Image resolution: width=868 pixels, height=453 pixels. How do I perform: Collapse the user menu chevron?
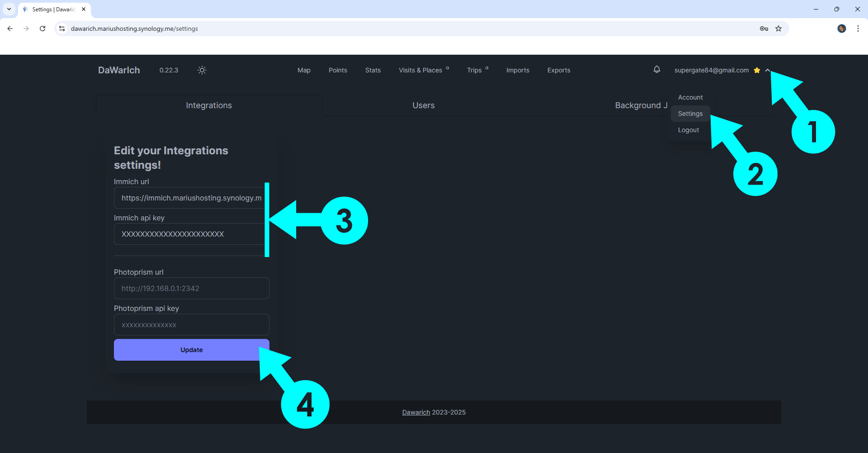coord(768,70)
